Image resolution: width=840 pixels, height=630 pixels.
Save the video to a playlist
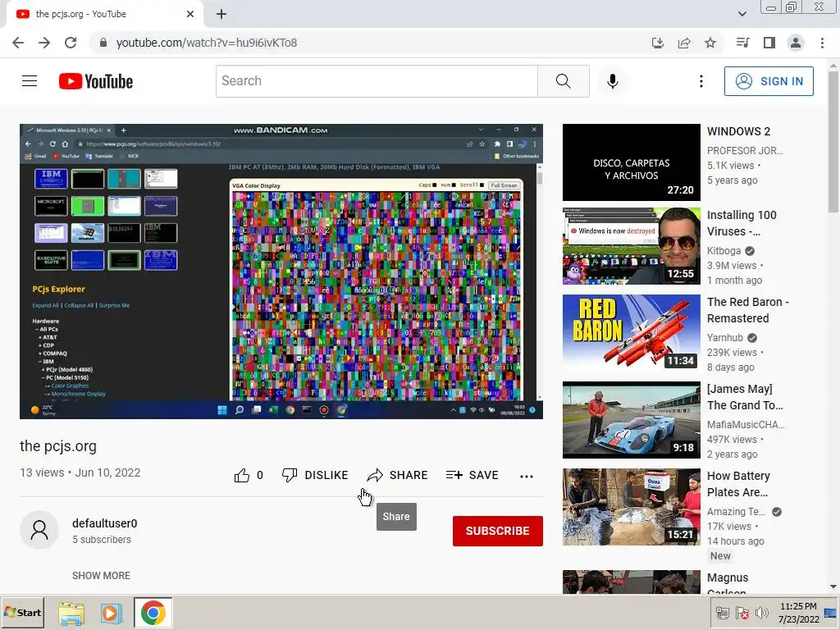point(472,475)
